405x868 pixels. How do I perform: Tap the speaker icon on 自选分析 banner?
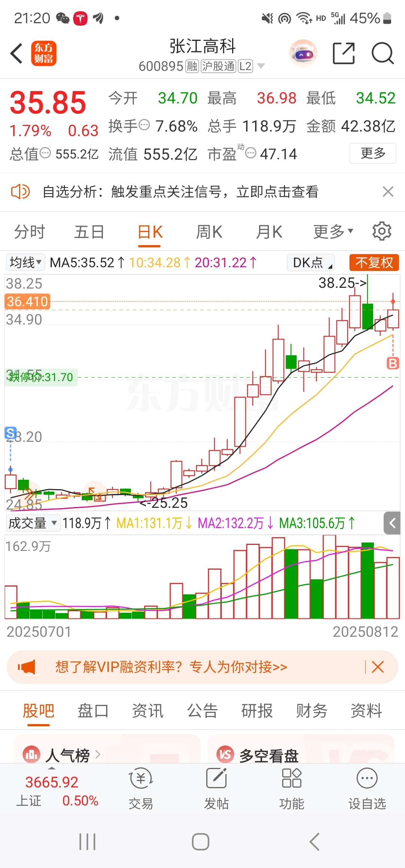tap(20, 192)
